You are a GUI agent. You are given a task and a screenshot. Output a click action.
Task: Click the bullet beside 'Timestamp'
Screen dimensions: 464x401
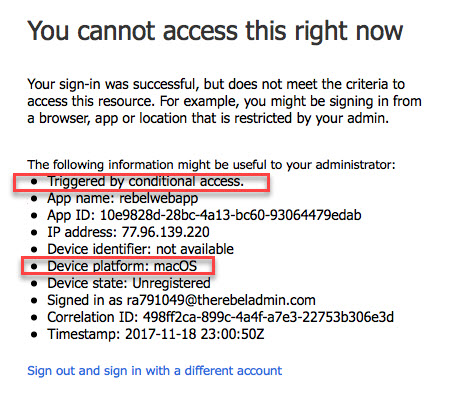(34, 335)
